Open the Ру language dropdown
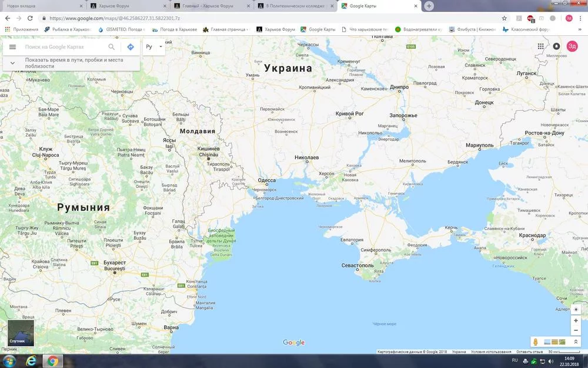The height and width of the screenshot is (368, 588). point(153,47)
